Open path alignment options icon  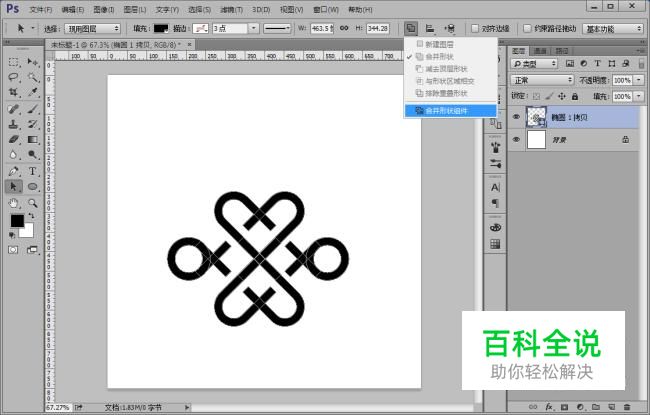[x=430, y=28]
